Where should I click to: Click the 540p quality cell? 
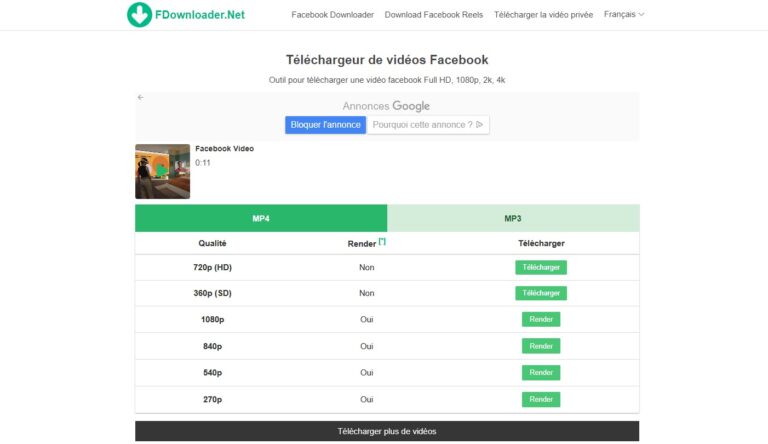(213, 372)
